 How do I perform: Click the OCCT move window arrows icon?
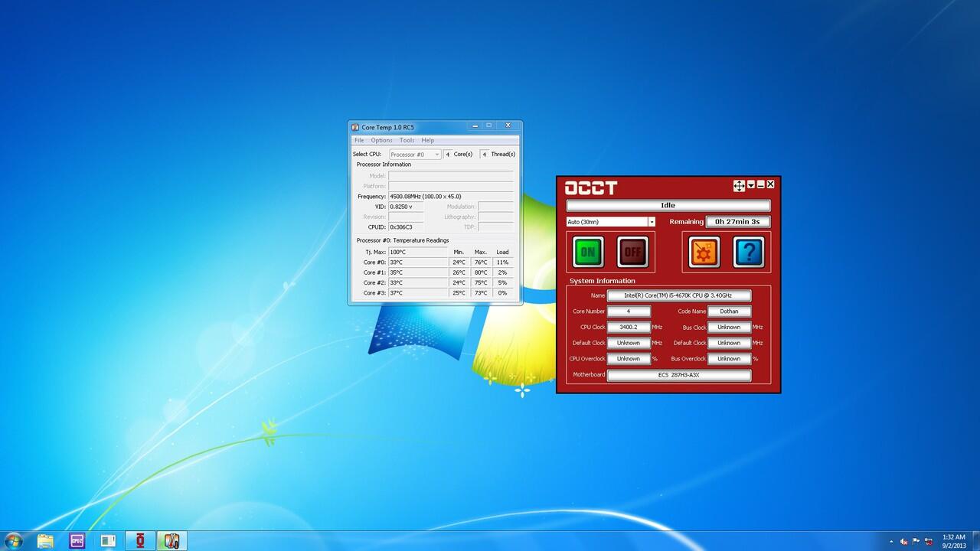(x=739, y=185)
